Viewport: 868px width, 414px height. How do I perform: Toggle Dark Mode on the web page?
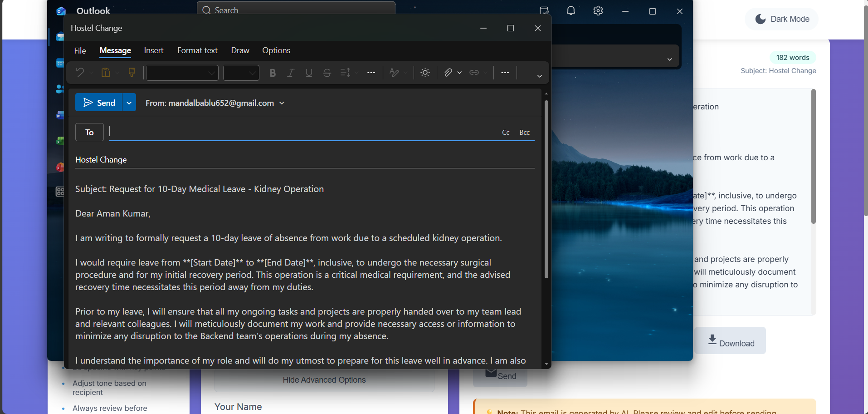781,19
